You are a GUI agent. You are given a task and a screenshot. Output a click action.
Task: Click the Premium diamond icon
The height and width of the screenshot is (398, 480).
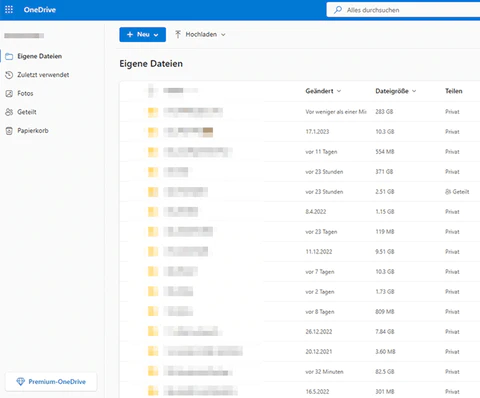click(21, 382)
